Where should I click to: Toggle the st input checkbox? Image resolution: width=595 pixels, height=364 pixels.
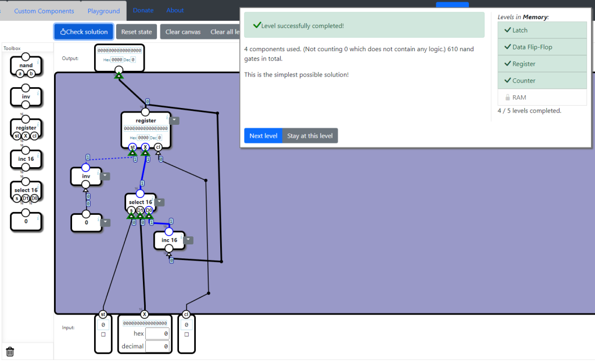coord(103,334)
